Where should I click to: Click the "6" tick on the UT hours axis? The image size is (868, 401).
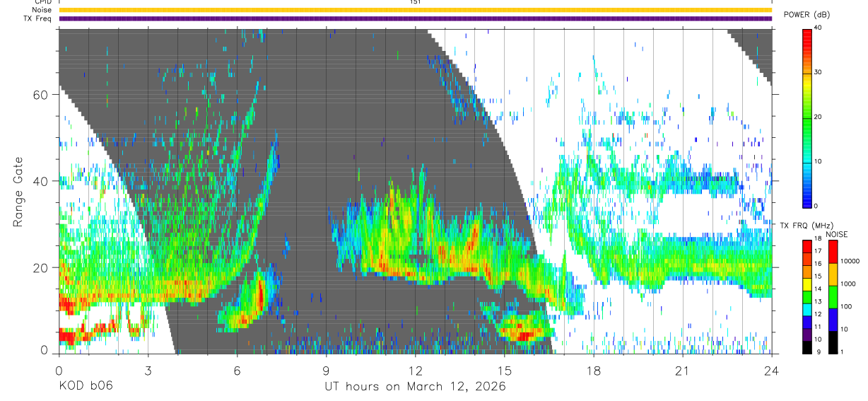237,370
